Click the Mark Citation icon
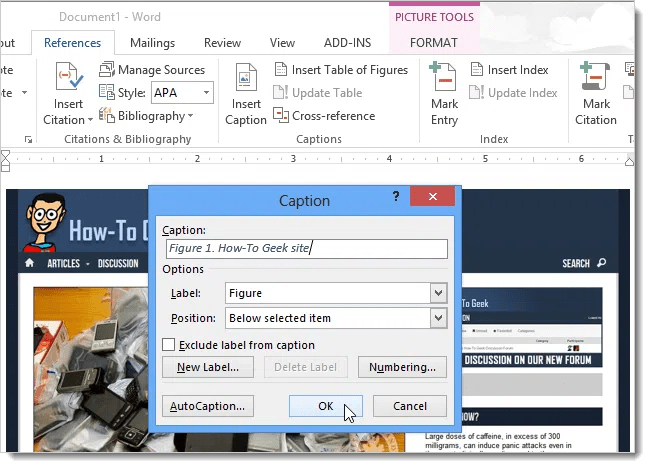This screenshot has width=650, height=468. tap(595, 77)
